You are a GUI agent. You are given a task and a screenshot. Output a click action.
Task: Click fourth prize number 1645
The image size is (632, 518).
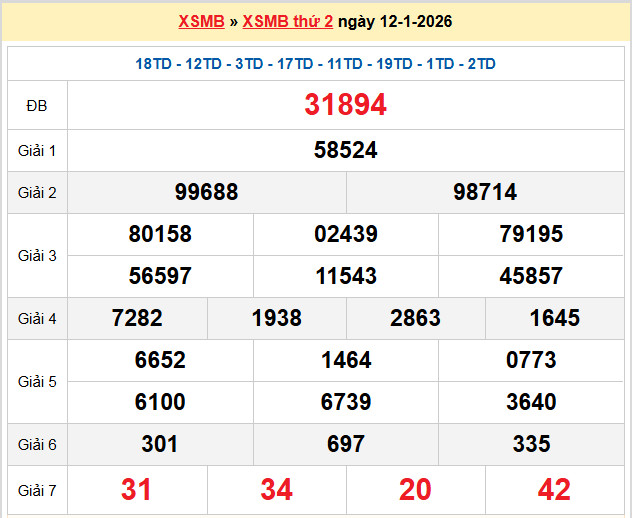click(554, 318)
